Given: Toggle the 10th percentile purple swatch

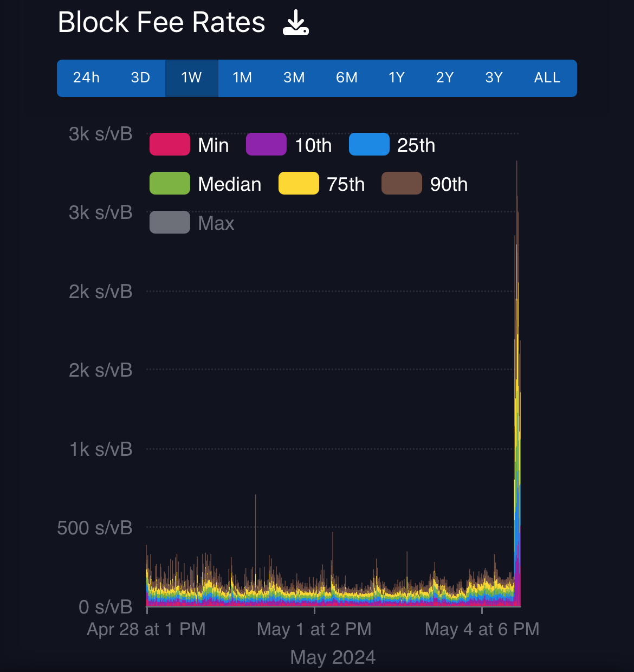Looking at the screenshot, I should point(266,145).
